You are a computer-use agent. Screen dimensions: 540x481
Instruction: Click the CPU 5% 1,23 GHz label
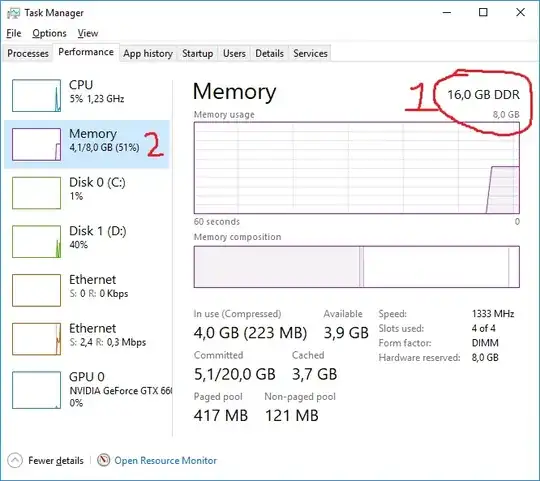pyautogui.click(x=96, y=91)
